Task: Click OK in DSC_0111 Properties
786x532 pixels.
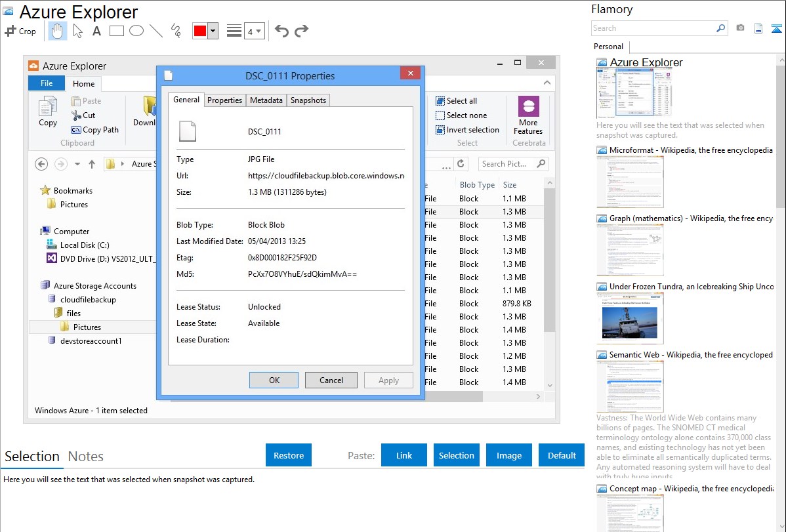Action: pos(274,380)
